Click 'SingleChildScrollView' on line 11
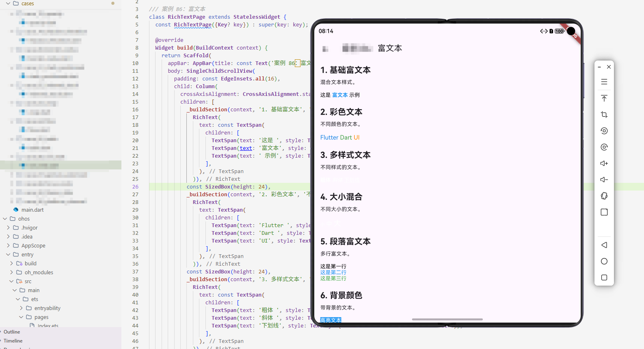644x349 pixels. (x=219, y=71)
